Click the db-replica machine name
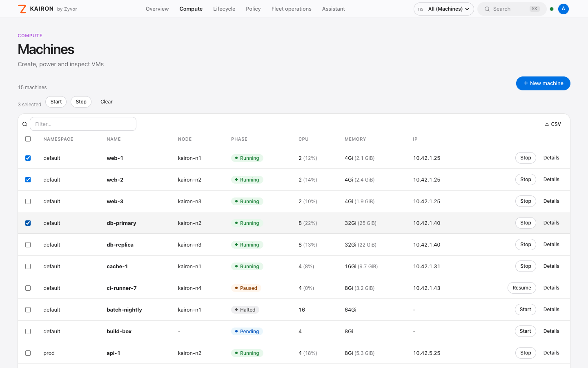 (120, 245)
